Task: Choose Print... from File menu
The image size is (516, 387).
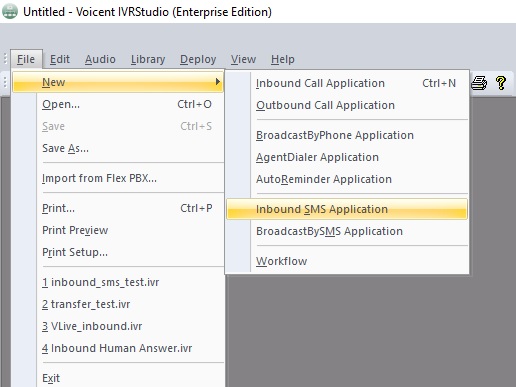Action: click(x=118, y=208)
